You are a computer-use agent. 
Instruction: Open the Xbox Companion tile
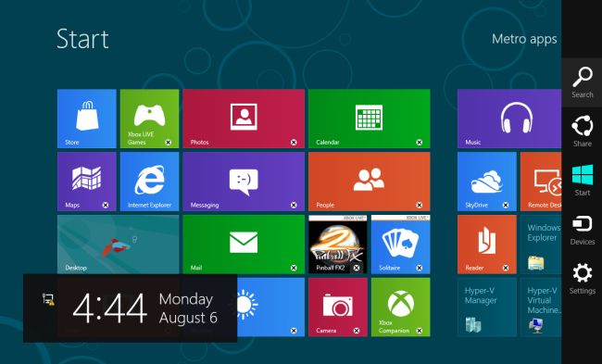tap(400, 308)
